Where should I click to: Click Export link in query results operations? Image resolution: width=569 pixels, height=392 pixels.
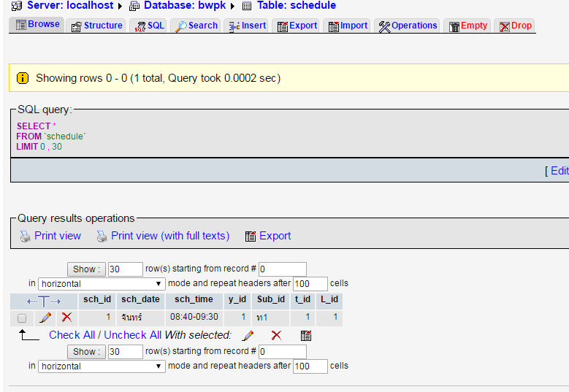point(275,236)
